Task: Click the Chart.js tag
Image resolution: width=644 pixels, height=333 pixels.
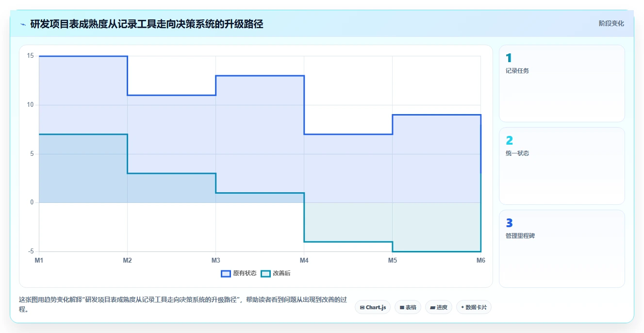Action: 373,307
